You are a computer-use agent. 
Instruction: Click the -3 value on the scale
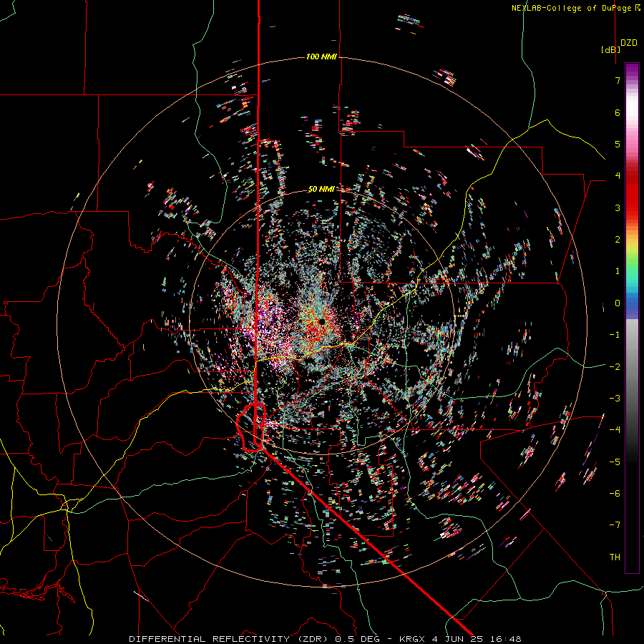click(615, 399)
